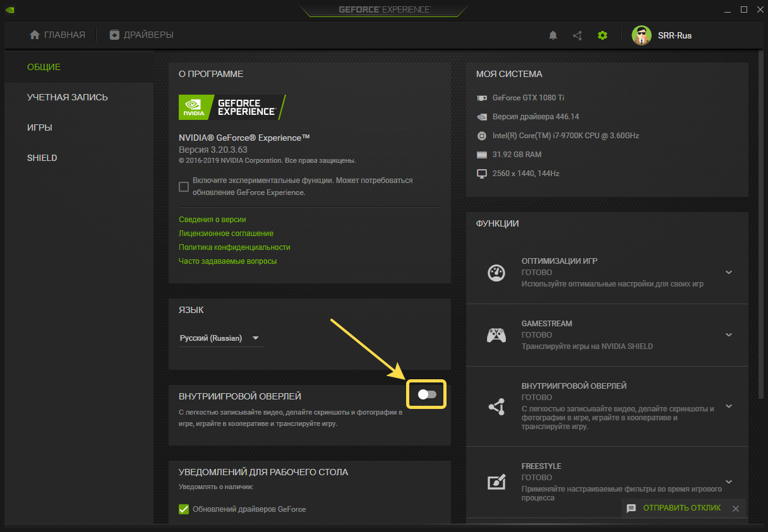This screenshot has height=532, width=768.
Task: Open the Политика конфиденциальности link
Action: coord(234,247)
